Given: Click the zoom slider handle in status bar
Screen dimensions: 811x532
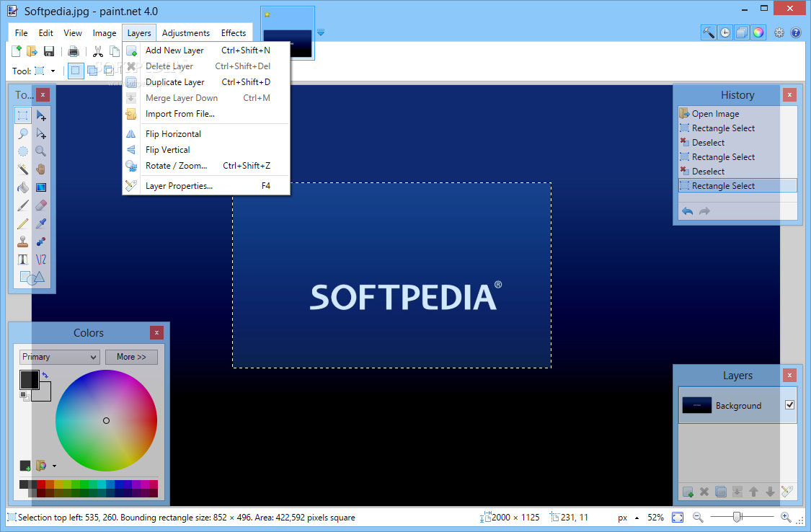Looking at the screenshot, I should [737, 516].
